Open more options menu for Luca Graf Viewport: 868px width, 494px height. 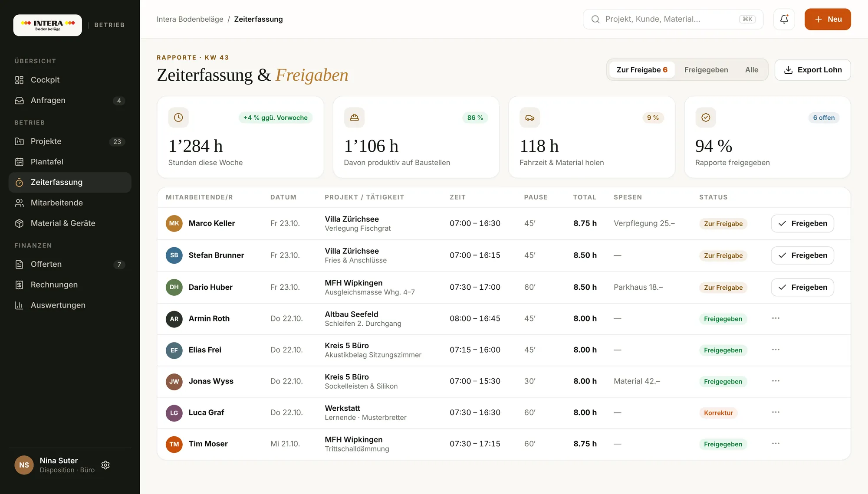point(776,412)
